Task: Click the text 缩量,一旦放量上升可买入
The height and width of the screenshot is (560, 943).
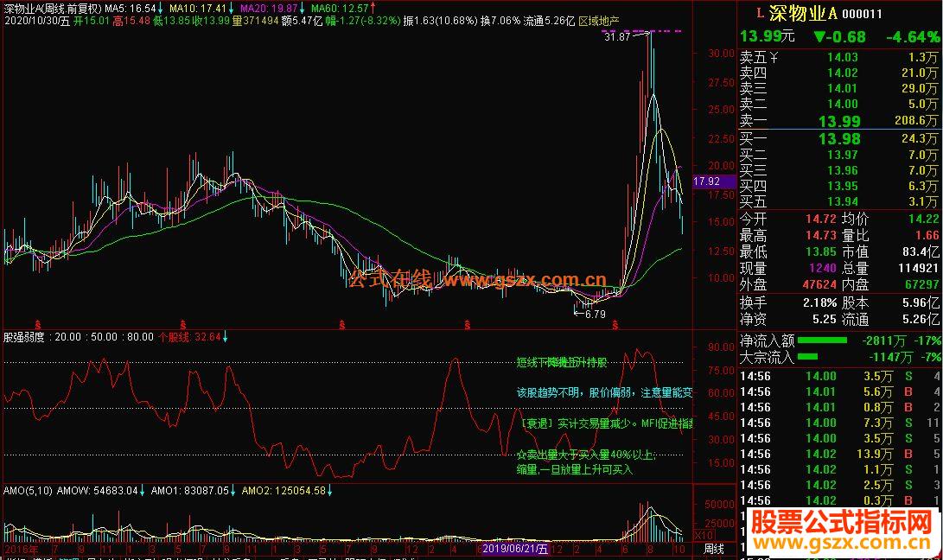Action: tap(574, 470)
